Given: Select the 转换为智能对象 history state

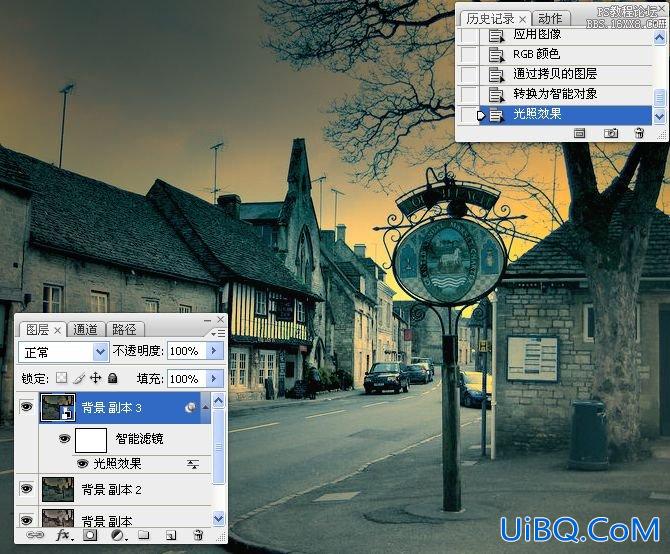Looking at the screenshot, I should click(x=566, y=94).
